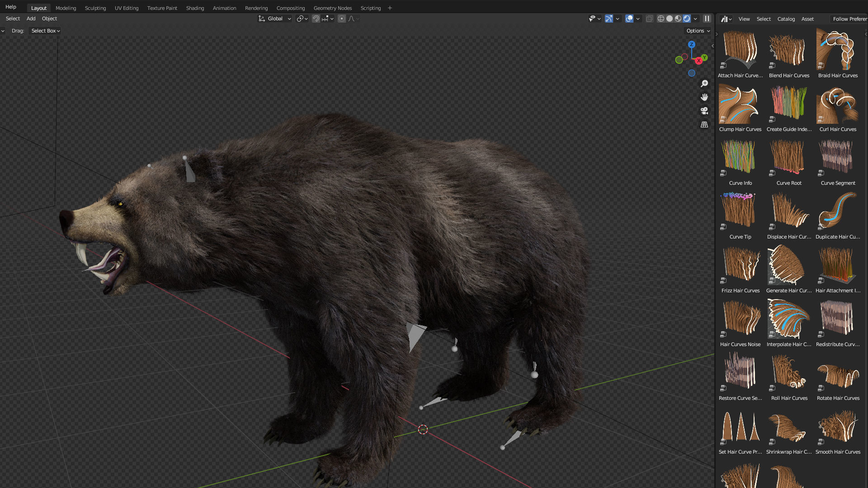868x488 pixels.
Task: Open the Select Box drag dropdown
Action: 45,31
